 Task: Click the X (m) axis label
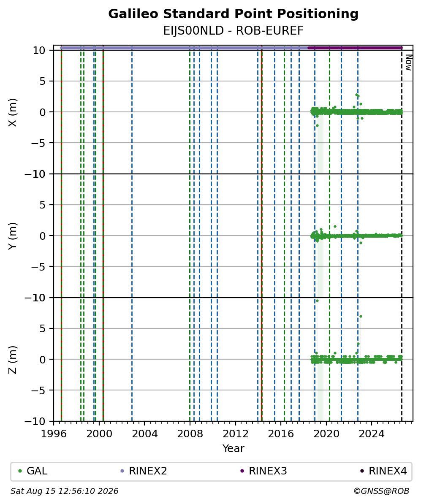[x=13, y=112]
